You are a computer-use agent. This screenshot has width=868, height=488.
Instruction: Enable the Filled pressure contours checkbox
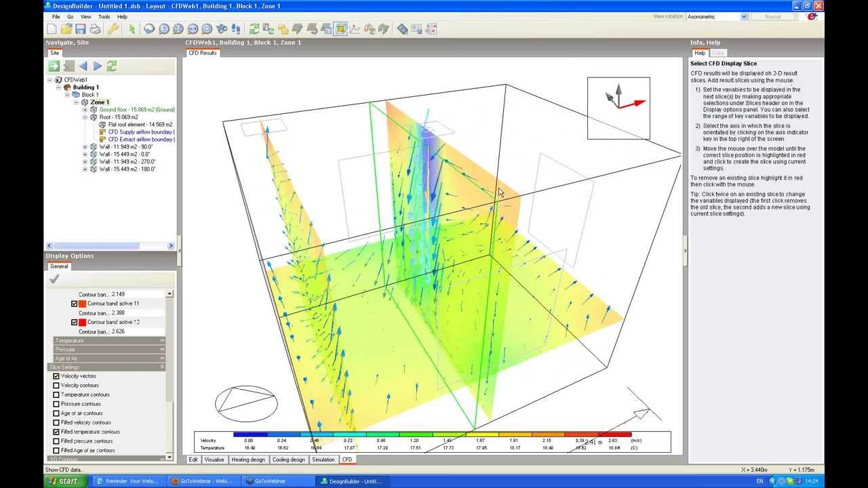tap(56, 441)
